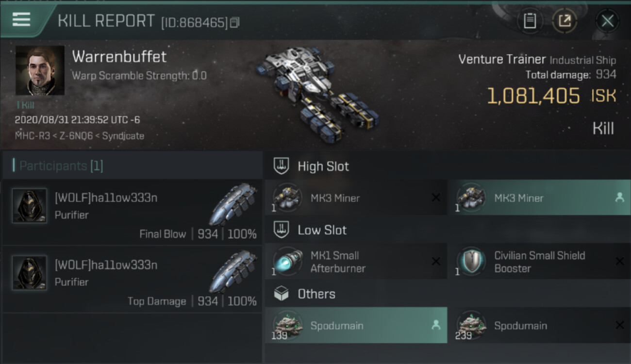The width and height of the screenshot is (631, 364).
Task: Select the dropped Spodumain stack of 139
Action: tap(356, 326)
